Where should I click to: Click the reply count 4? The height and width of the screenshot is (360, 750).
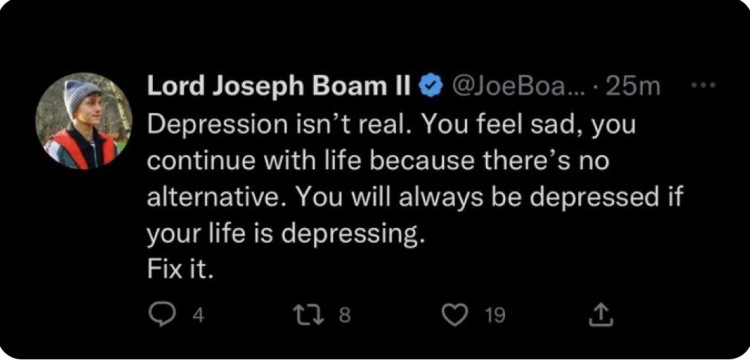(199, 316)
